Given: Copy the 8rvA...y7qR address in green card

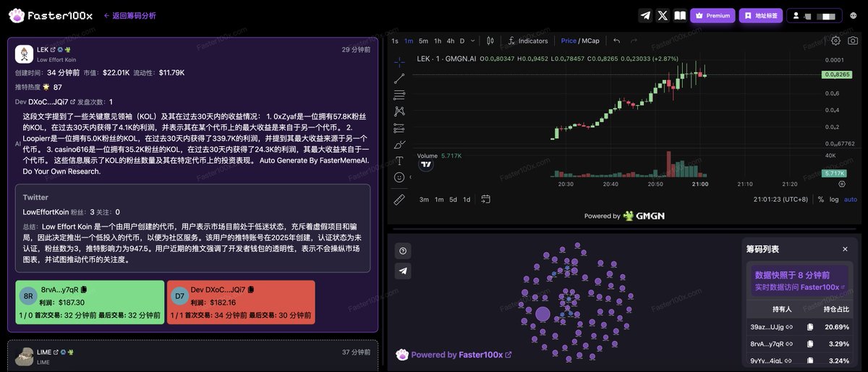Looking at the screenshot, I should pos(84,289).
